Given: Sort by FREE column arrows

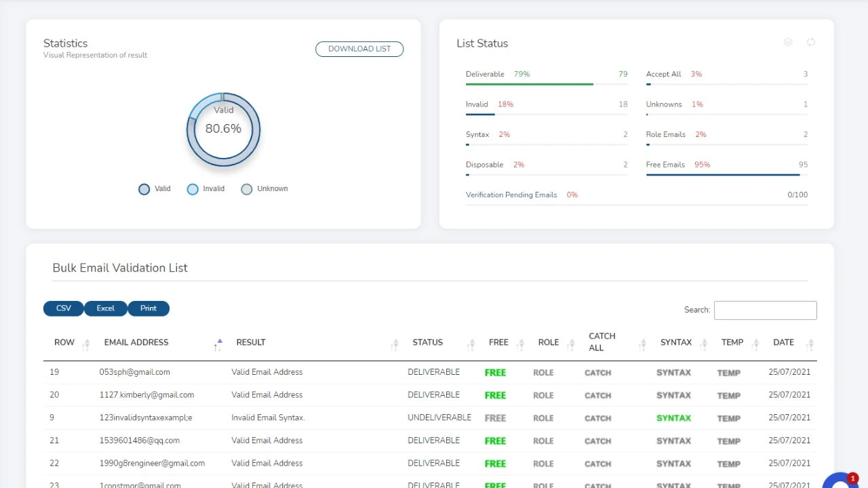Looking at the screenshot, I should (x=520, y=345).
